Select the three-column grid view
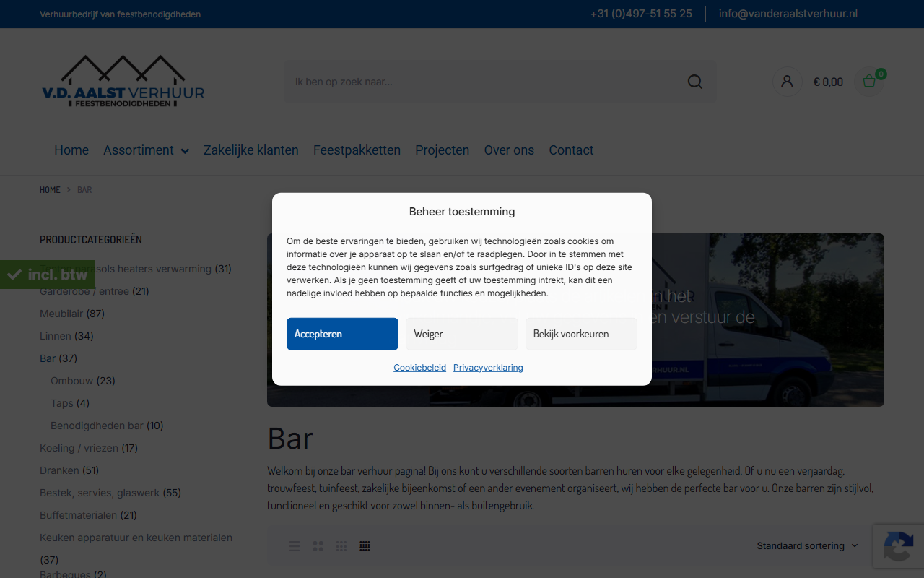 tap(341, 546)
